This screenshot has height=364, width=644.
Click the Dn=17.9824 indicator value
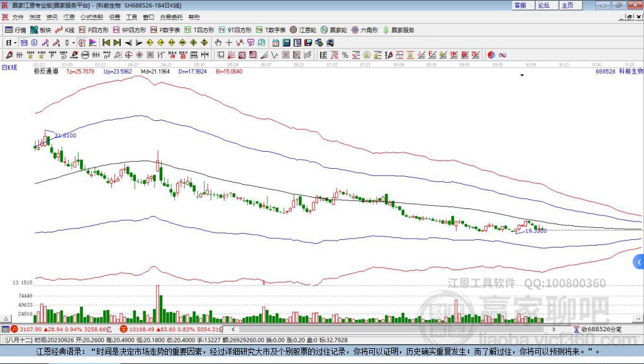click(x=192, y=72)
